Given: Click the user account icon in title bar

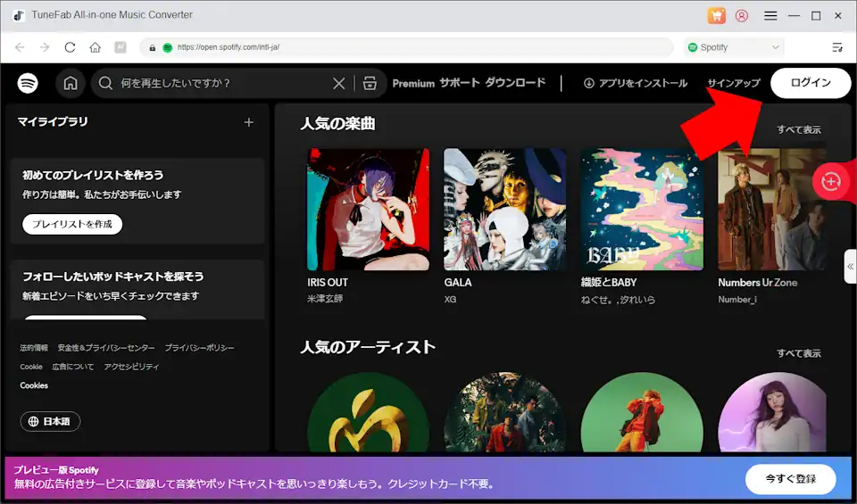Looking at the screenshot, I should click(x=742, y=15).
